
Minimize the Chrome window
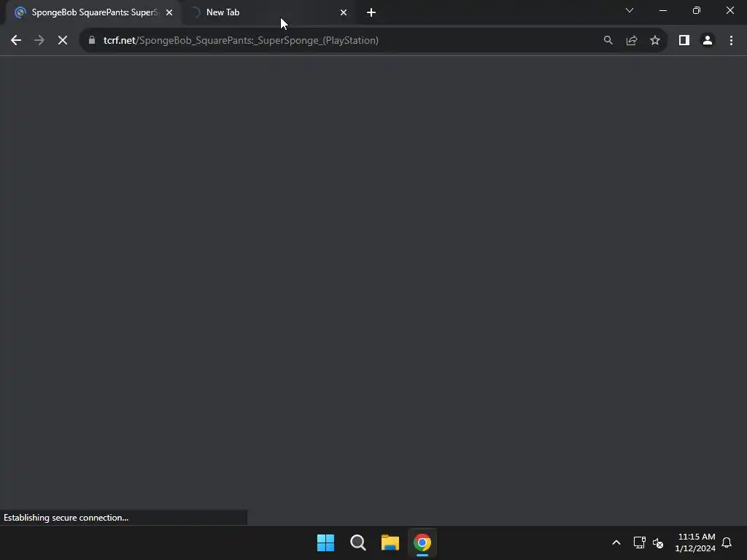pyautogui.click(x=663, y=10)
